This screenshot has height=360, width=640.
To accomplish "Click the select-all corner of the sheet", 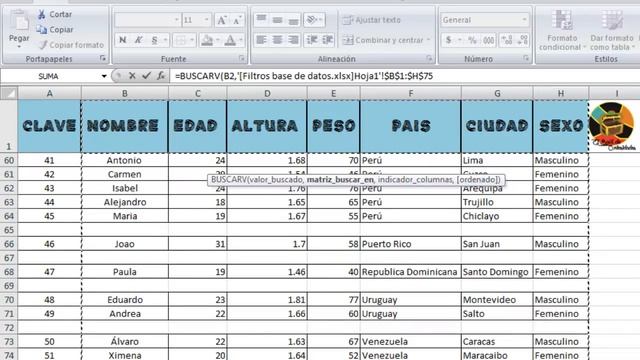I will click(x=9, y=93).
